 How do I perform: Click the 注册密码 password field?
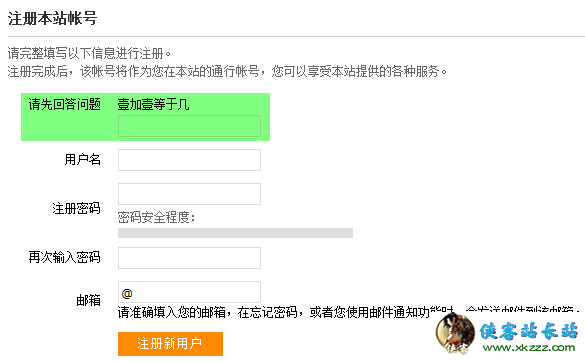pyautogui.click(x=189, y=194)
